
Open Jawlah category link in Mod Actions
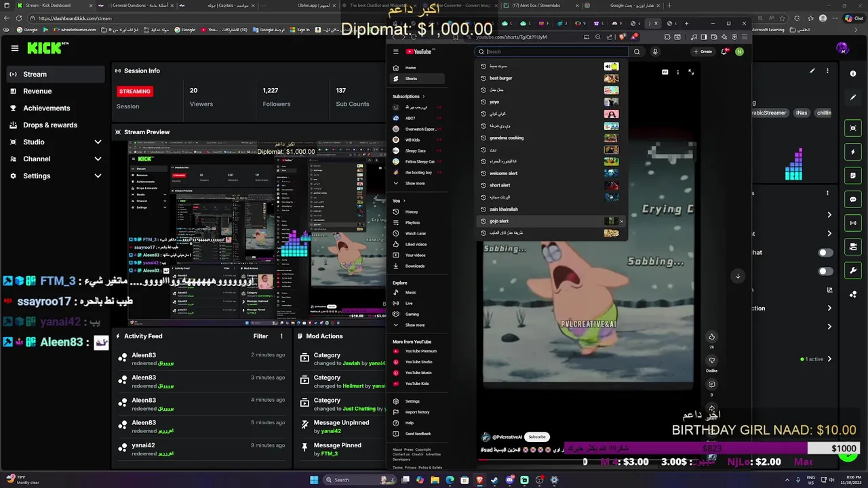(351, 363)
